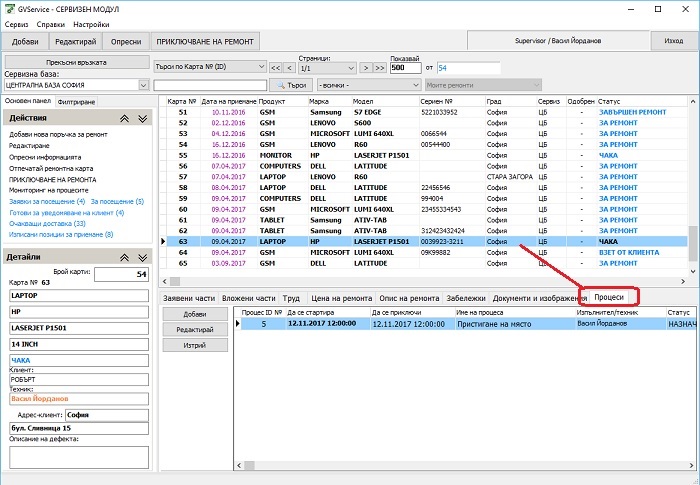
Task: Switch to Труд tab
Action: [291, 298]
